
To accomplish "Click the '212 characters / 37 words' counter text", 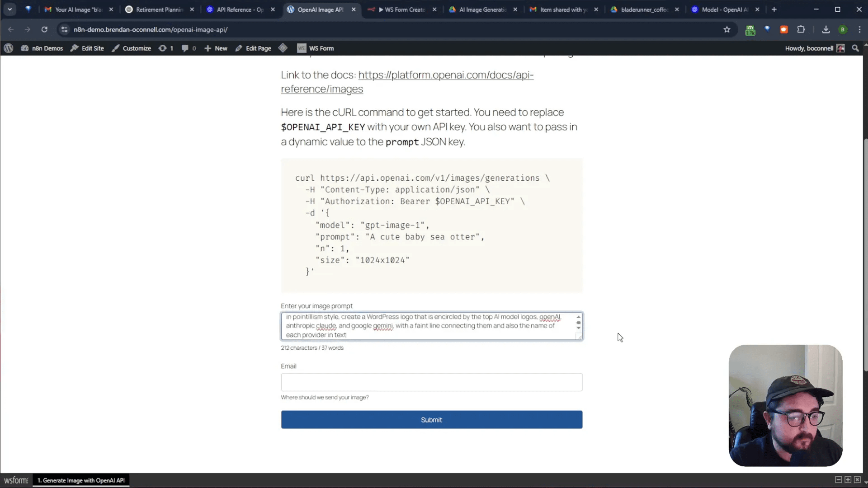I will (312, 348).
